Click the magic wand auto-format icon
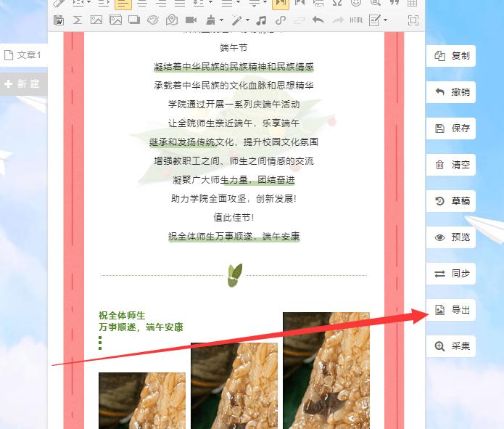The height and width of the screenshot is (429, 504). click(236, 20)
